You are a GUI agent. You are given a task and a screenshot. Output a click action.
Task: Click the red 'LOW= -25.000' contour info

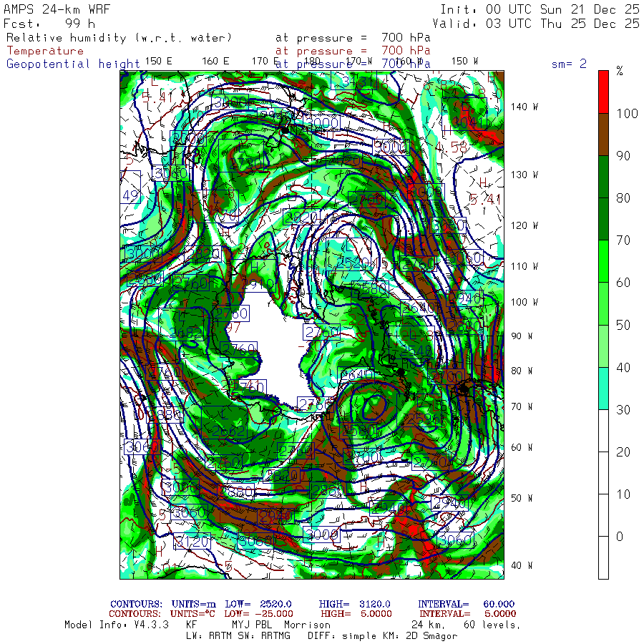[x=259, y=614]
